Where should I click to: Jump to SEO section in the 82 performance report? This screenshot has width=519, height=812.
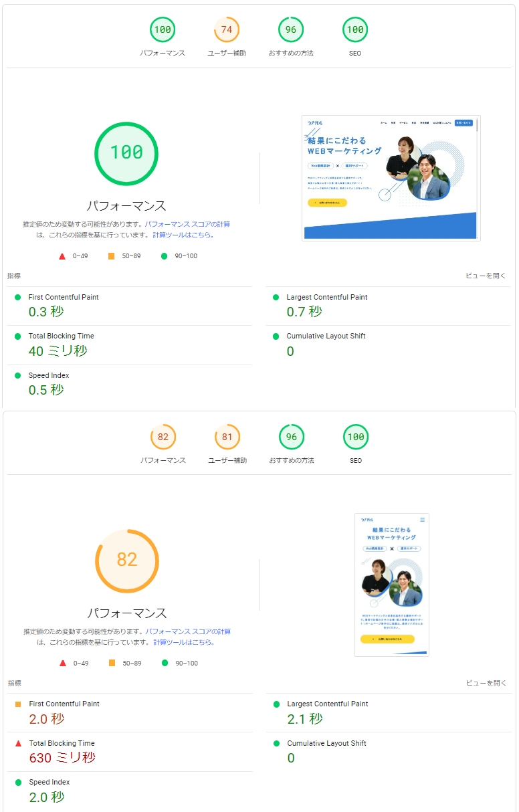click(x=355, y=437)
